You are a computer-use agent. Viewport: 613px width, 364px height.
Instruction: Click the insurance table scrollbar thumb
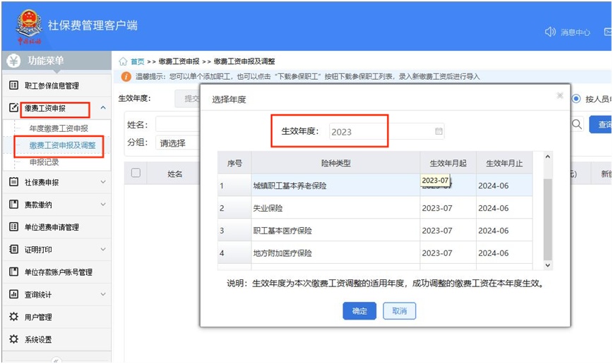tap(548, 219)
